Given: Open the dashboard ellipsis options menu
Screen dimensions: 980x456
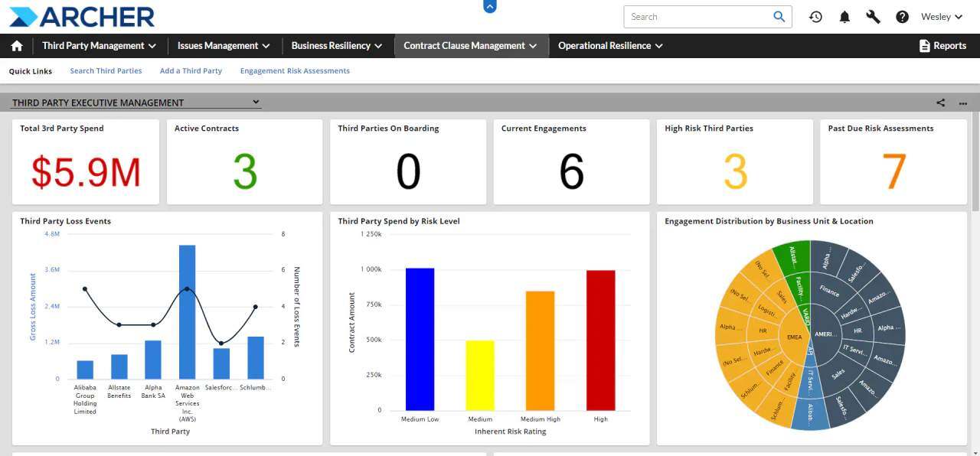Looking at the screenshot, I should (x=962, y=102).
